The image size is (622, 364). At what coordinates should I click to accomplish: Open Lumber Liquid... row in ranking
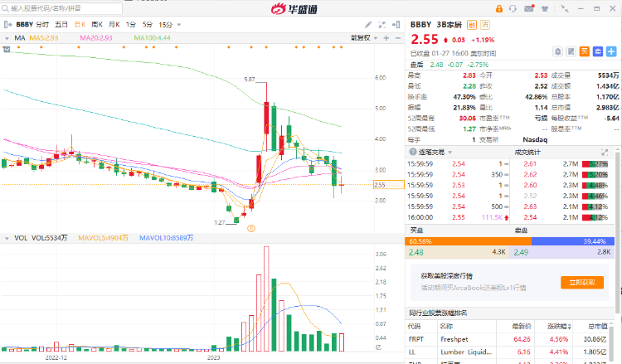[509, 352]
